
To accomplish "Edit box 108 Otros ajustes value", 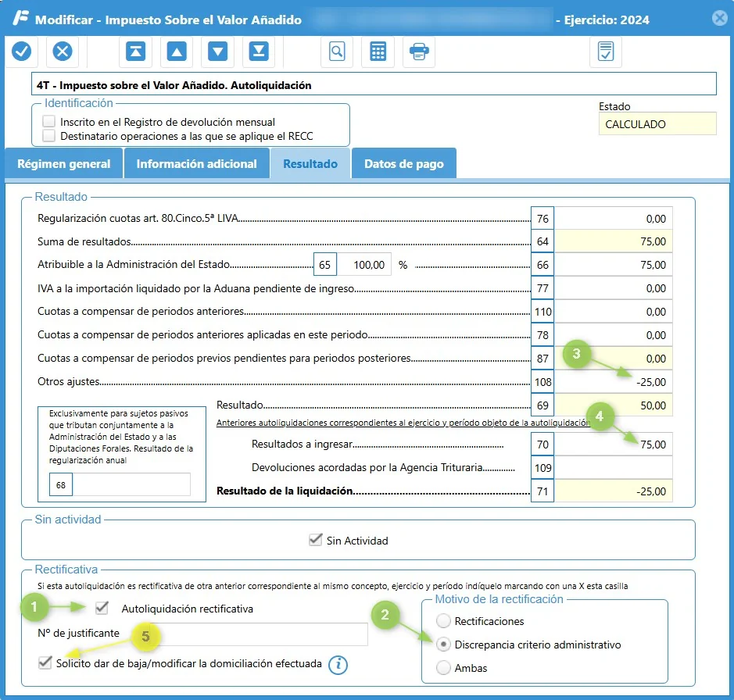I will [x=613, y=382].
